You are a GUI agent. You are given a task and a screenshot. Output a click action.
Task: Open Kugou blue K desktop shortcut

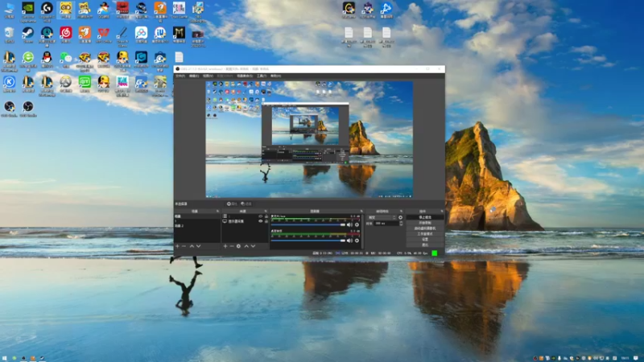(9, 84)
